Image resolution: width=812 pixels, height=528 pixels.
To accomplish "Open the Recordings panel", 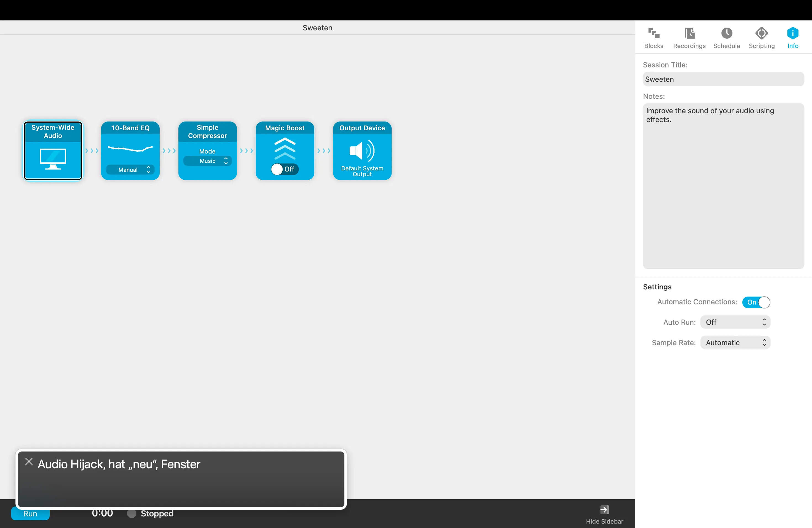I will [x=689, y=38].
